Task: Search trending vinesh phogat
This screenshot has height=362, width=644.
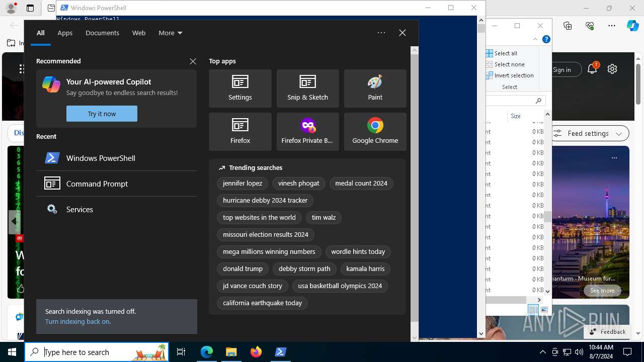Action: (x=299, y=184)
